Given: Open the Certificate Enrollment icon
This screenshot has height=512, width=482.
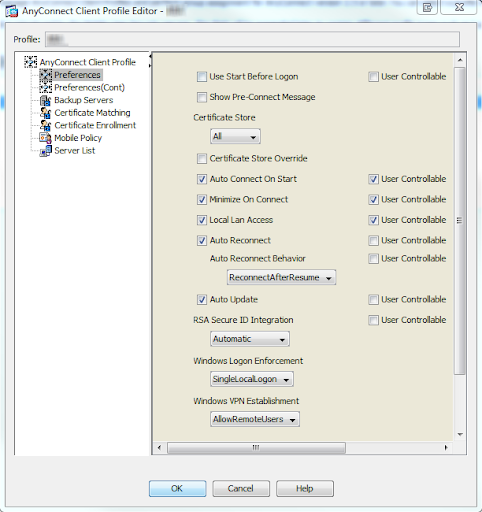Looking at the screenshot, I should pyautogui.click(x=46, y=125).
